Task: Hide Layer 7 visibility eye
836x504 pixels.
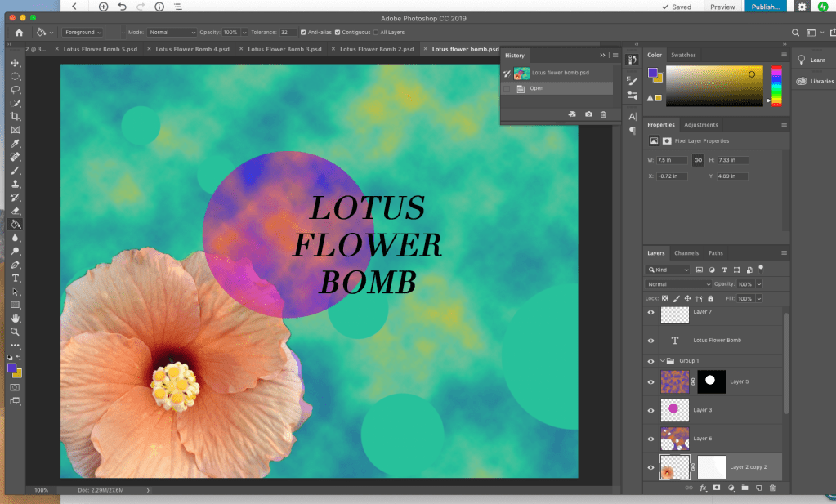Action: click(651, 313)
